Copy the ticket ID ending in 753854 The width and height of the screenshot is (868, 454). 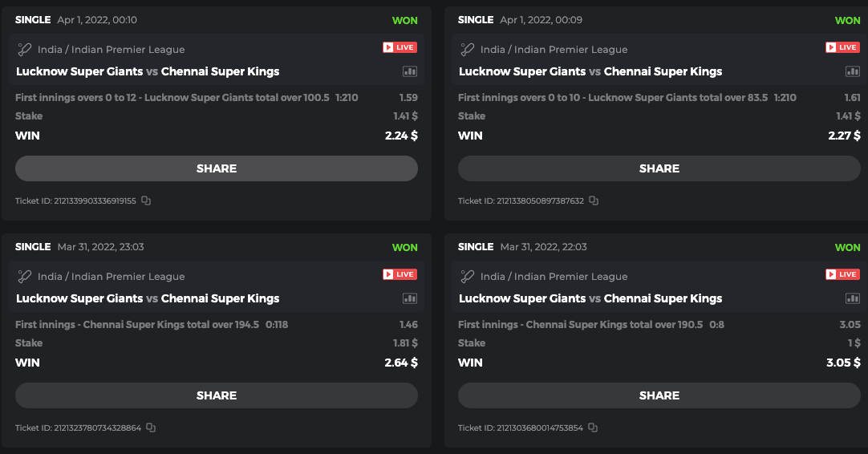click(593, 428)
